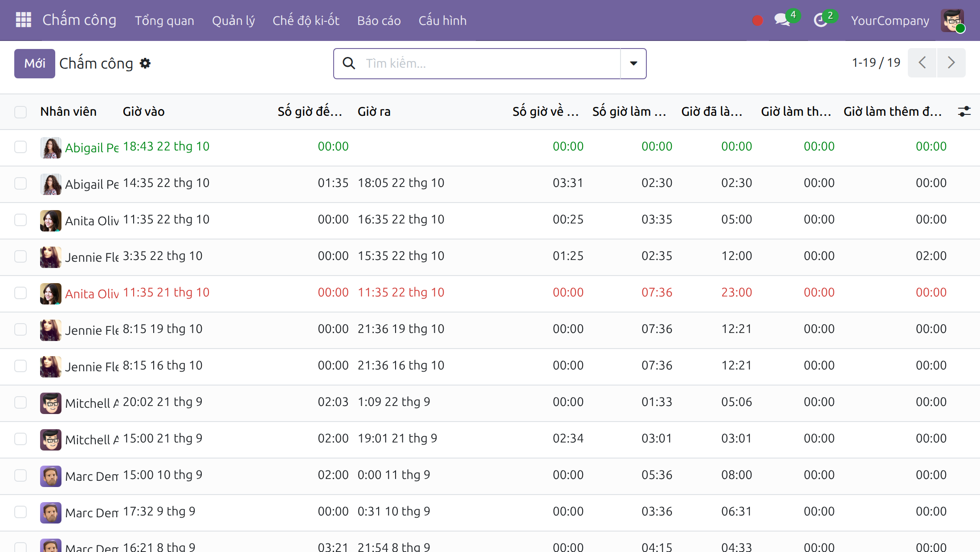Check the first Abigail row checkbox
The width and height of the screenshot is (980, 552).
click(20, 147)
